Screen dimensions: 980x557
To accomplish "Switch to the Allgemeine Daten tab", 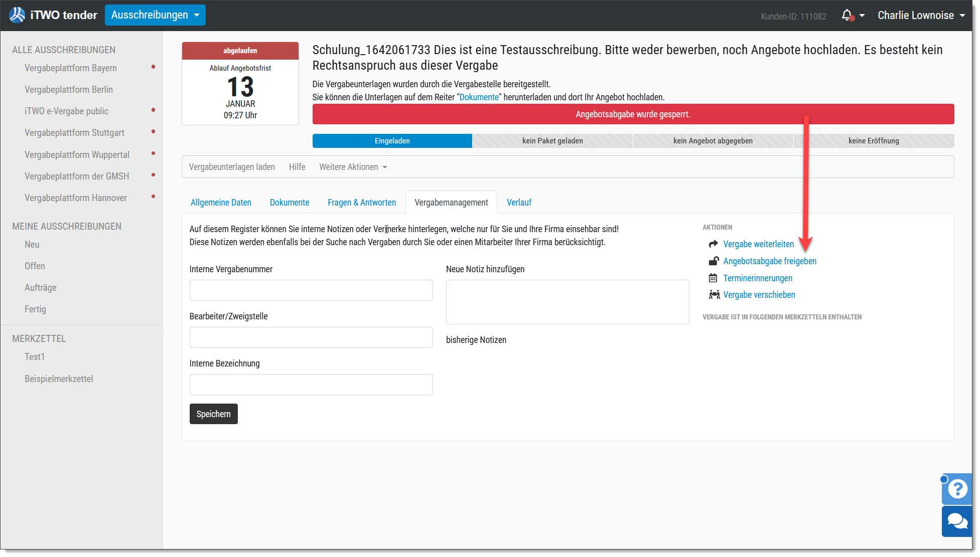I will (221, 203).
